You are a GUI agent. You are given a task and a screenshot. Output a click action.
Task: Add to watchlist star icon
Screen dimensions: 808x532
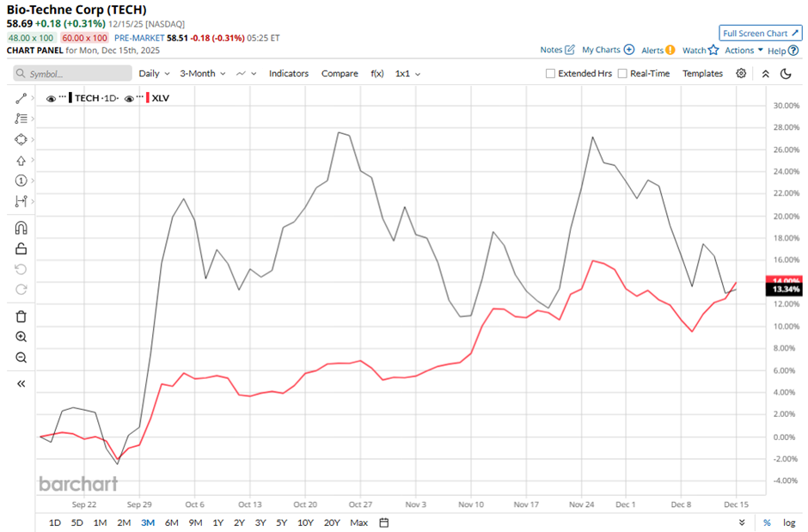(713, 50)
